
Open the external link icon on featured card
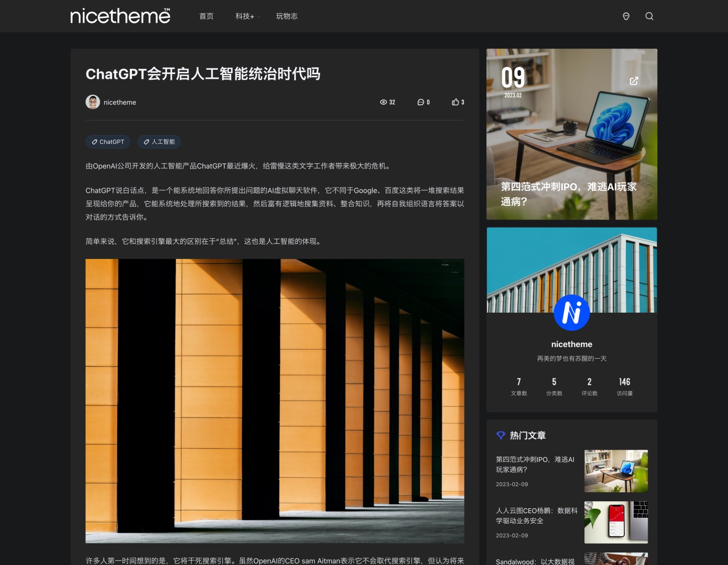[633, 81]
